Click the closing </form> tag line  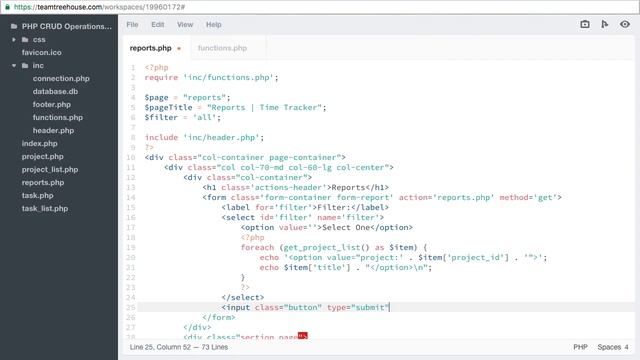(x=219, y=318)
